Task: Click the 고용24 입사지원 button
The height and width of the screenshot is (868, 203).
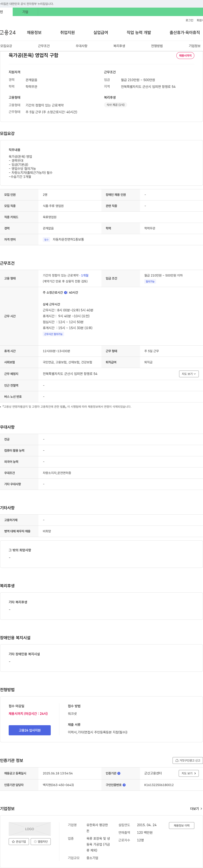Action: (30, 730)
